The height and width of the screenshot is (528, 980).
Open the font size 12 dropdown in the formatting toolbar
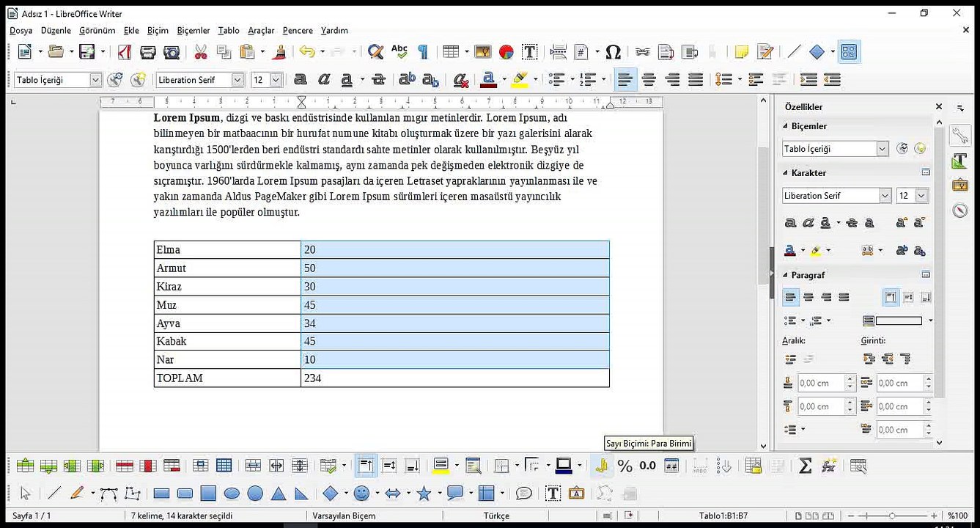(x=276, y=79)
